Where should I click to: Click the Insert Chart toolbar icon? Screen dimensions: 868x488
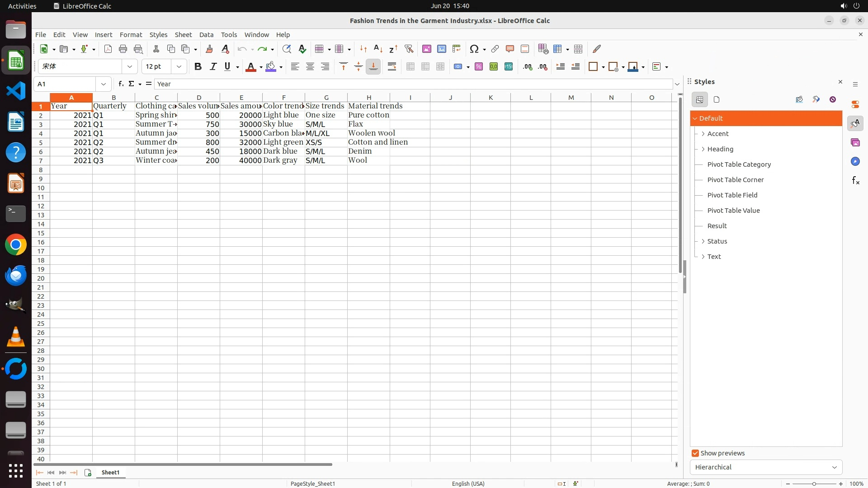click(x=442, y=49)
